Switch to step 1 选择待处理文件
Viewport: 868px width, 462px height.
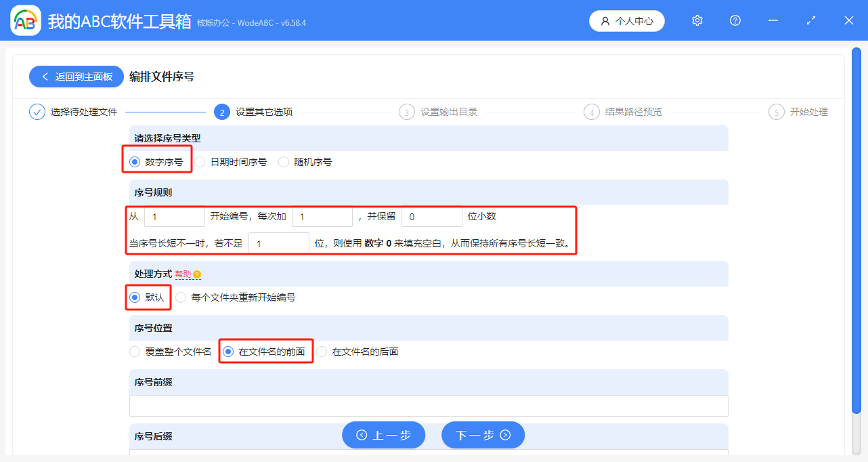(37, 112)
